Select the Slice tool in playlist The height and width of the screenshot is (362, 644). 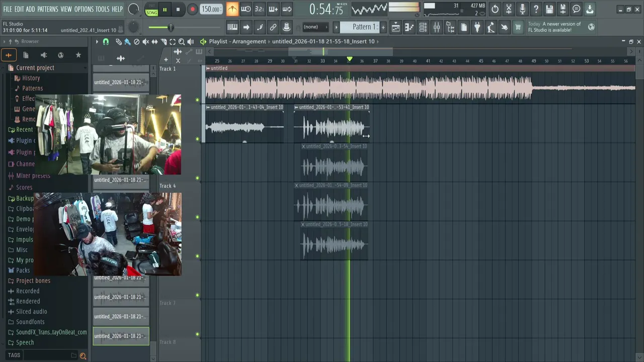coord(164,42)
